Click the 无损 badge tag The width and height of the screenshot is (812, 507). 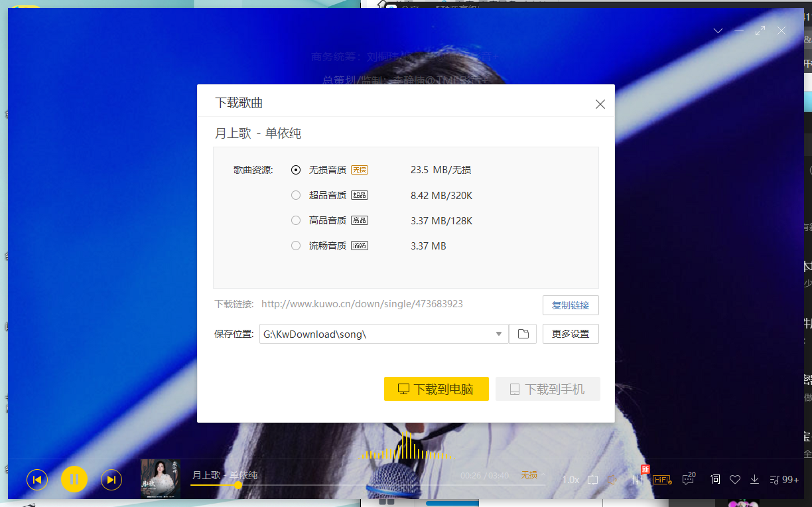pyautogui.click(x=360, y=170)
